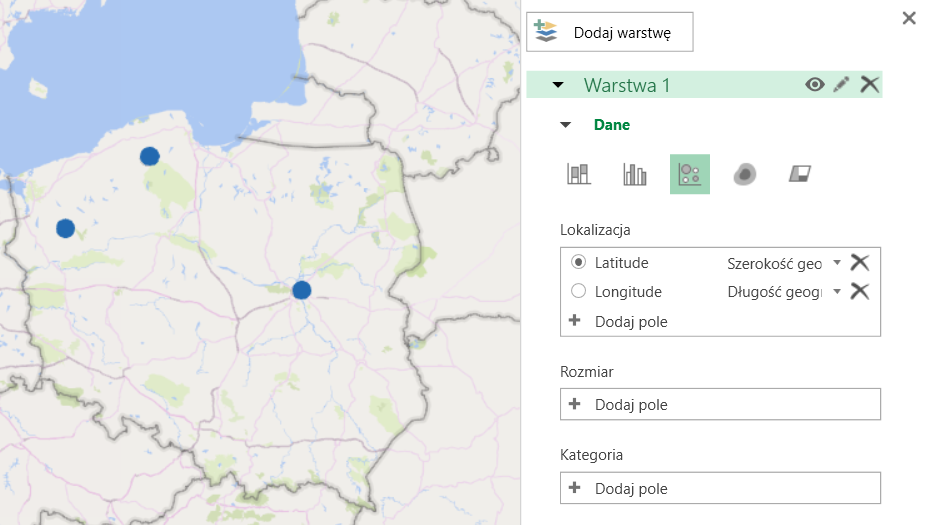Toggle visibility eye for Warstwa 1
This screenshot has height=525, width=926.
tap(815, 85)
